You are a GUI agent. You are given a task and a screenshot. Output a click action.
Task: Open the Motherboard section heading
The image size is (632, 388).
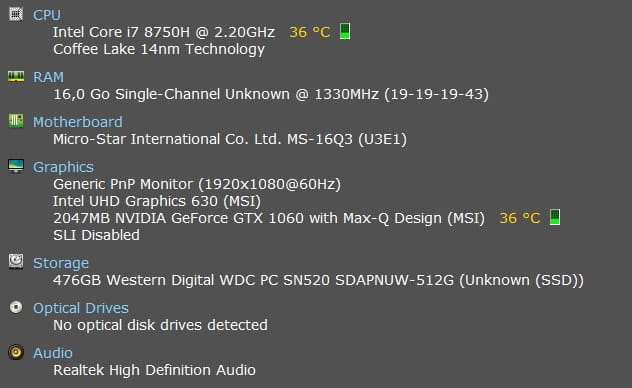point(78,122)
